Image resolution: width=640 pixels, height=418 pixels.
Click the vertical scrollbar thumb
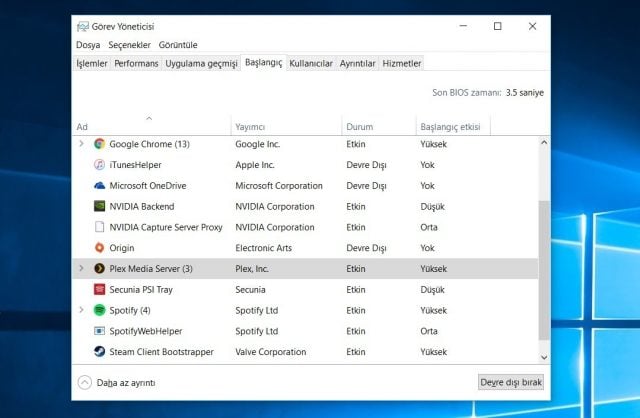click(544, 270)
